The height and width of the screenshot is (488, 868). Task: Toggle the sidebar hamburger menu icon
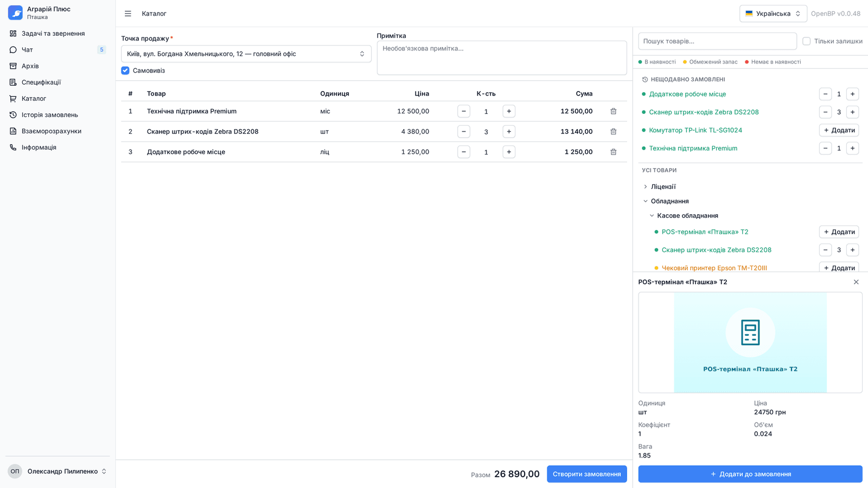[128, 14]
